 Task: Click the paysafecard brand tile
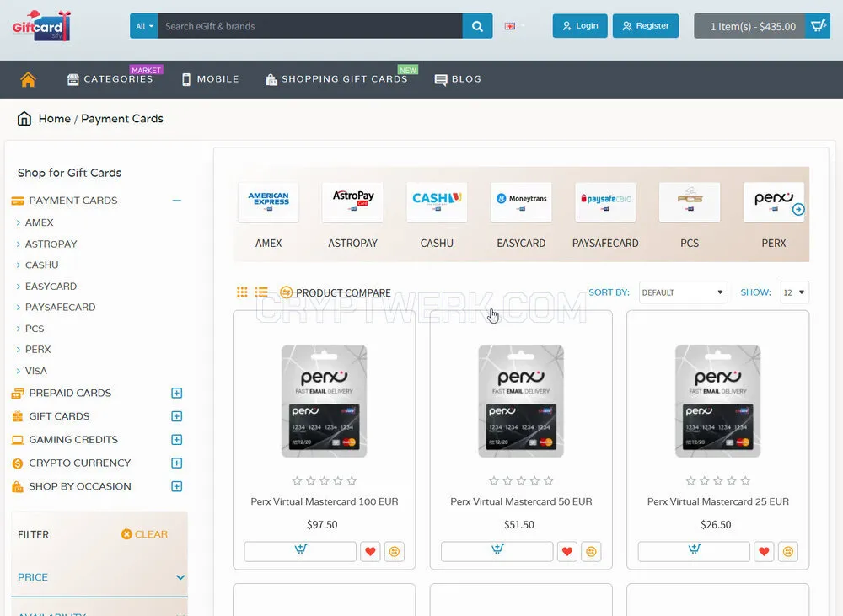605,202
